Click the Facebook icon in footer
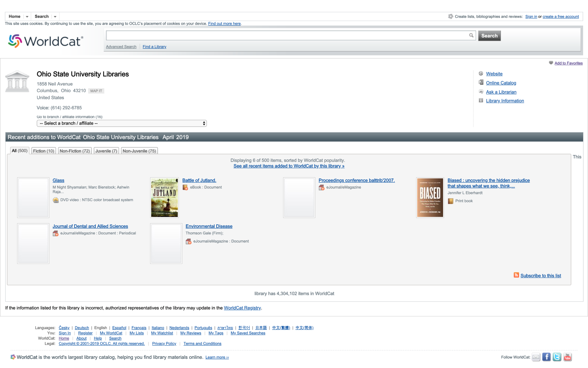Image resolution: width=588 pixels, height=368 pixels. pyautogui.click(x=546, y=357)
